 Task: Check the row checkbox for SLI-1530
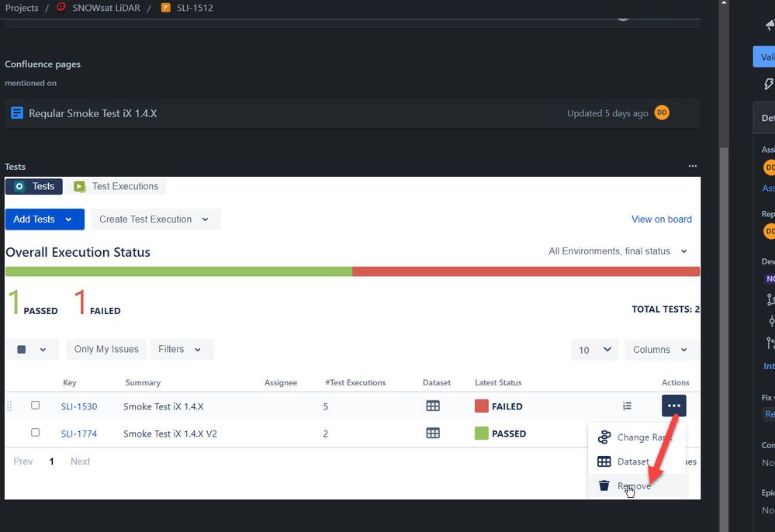35,405
